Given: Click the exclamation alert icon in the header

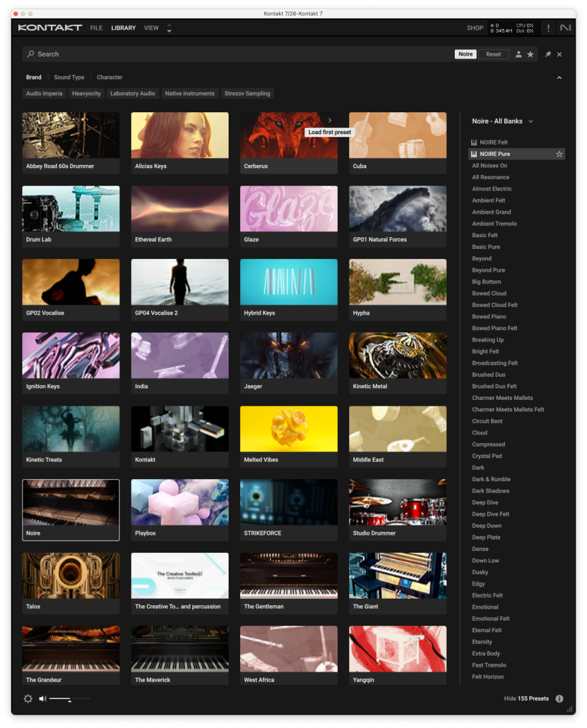Looking at the screenshot, I should [548, 28].
